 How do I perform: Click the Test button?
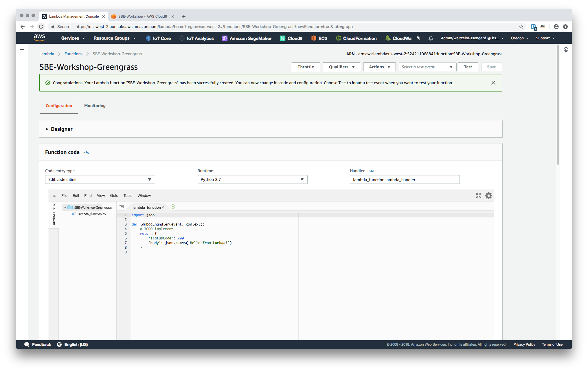468,67
